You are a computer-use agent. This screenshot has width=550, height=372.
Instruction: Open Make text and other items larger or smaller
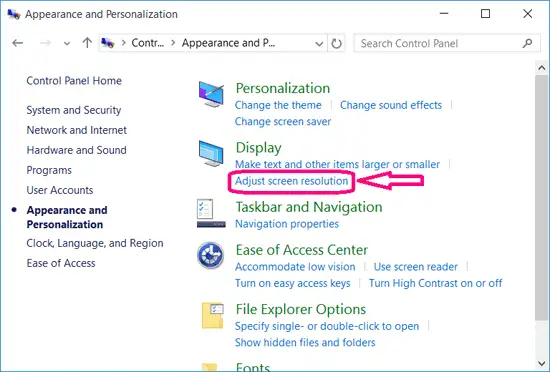pyautogui.click(x=337, y=164)
